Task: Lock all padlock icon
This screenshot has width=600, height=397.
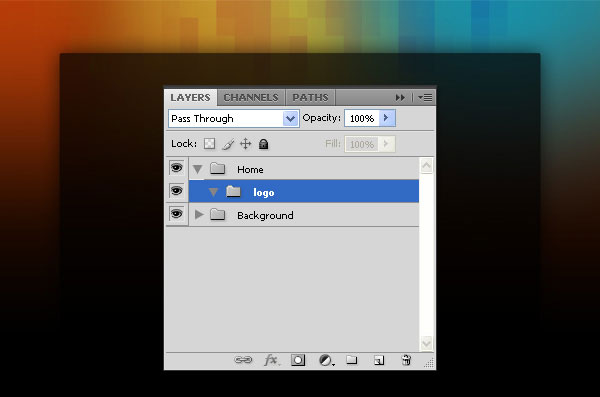Action: tap(263, 144)
